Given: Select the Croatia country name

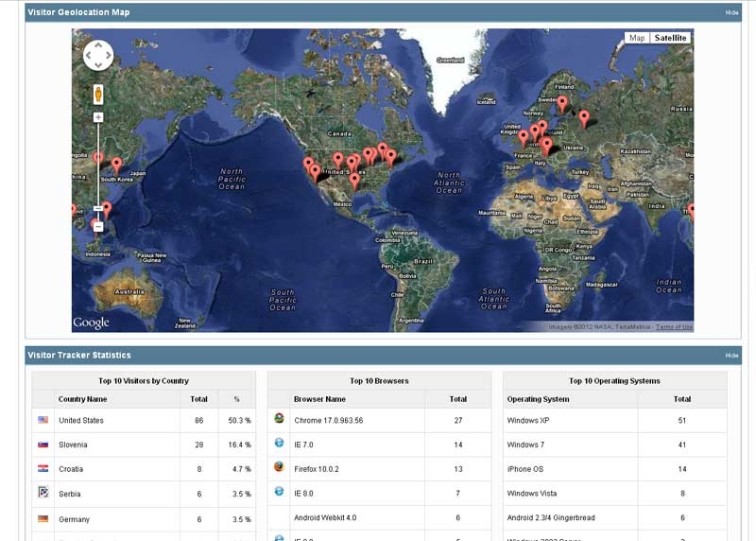Looking at the screenshot, I should [x=71, y=469].
